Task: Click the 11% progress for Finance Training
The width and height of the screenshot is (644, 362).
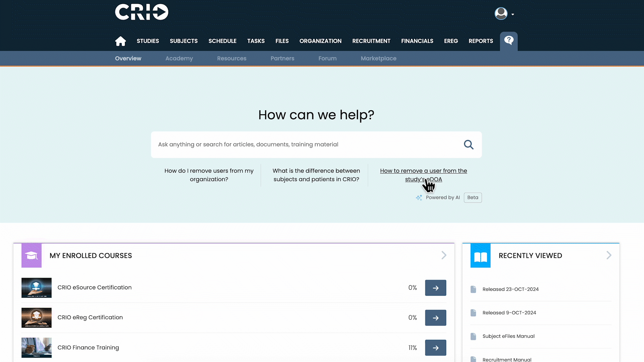Action: [x=413, y=348]
